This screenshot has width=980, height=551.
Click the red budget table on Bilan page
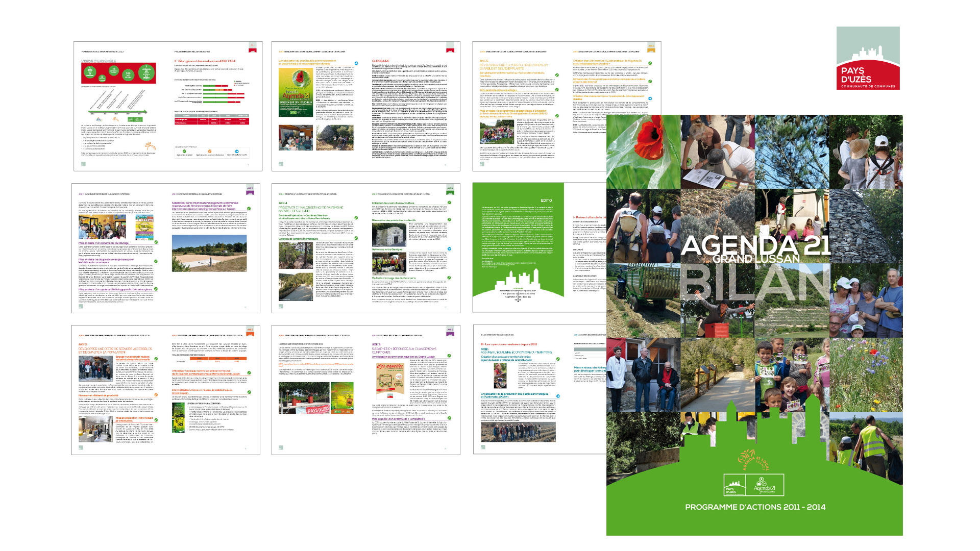[212, 119]
